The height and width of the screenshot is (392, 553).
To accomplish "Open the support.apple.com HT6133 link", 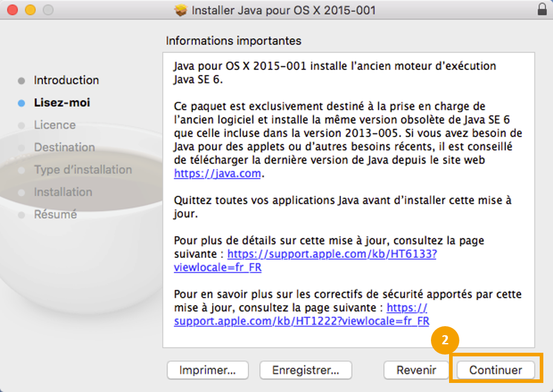I will (332, 254).
